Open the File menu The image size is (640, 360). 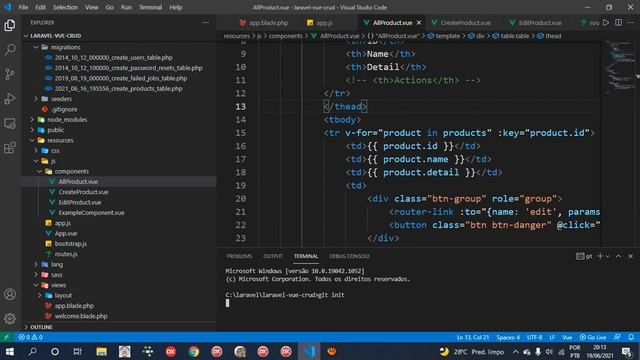click(23, 7)
